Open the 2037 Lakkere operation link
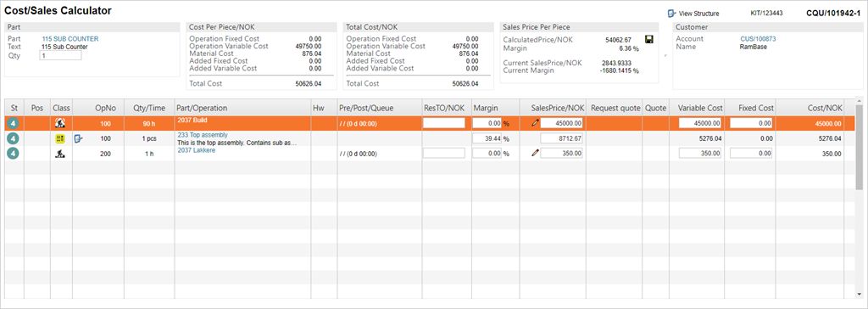 click(x=197, y=149)
